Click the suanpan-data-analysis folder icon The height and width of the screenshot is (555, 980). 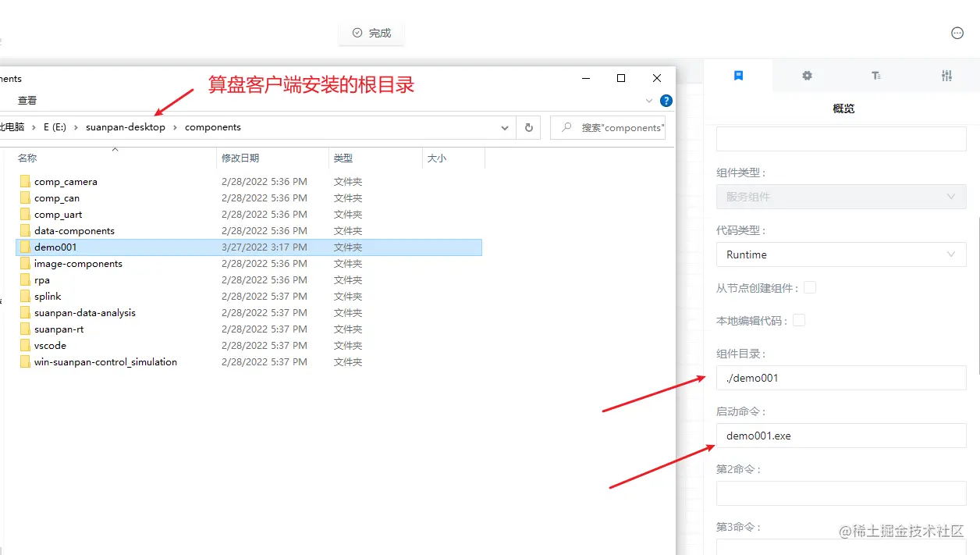pos(26,313)
